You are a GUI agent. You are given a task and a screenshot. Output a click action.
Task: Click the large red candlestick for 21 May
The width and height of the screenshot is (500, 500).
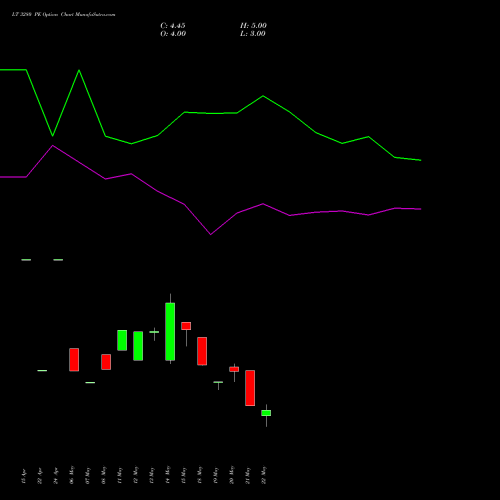pos(250,388)
